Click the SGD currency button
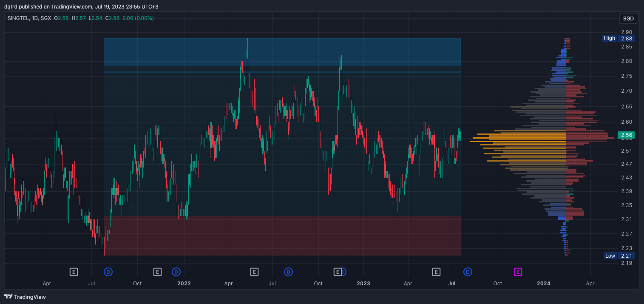 point(628,18)
